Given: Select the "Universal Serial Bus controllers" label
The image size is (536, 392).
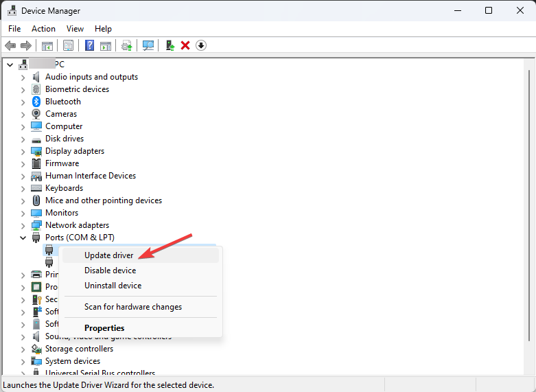Looking at the screenshot, I should 100,372.
